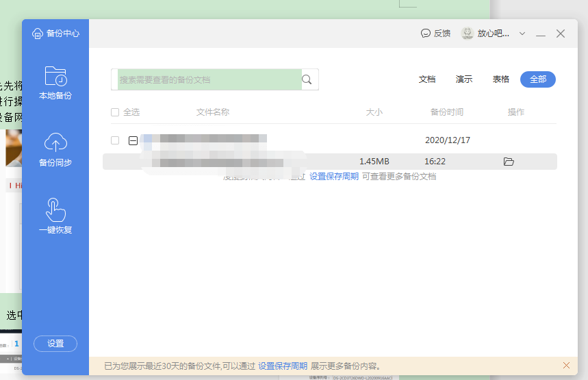
Task: Click the user avatar picture
Action: 468,34
